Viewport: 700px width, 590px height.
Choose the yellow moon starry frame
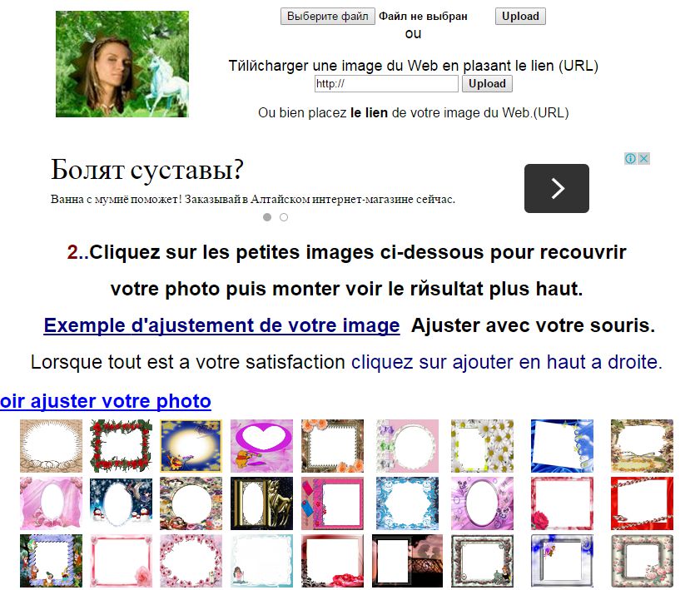[191, 446]
